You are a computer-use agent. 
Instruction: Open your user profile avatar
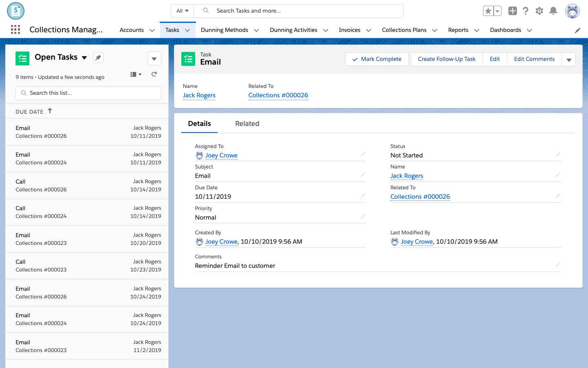[572, 11]
